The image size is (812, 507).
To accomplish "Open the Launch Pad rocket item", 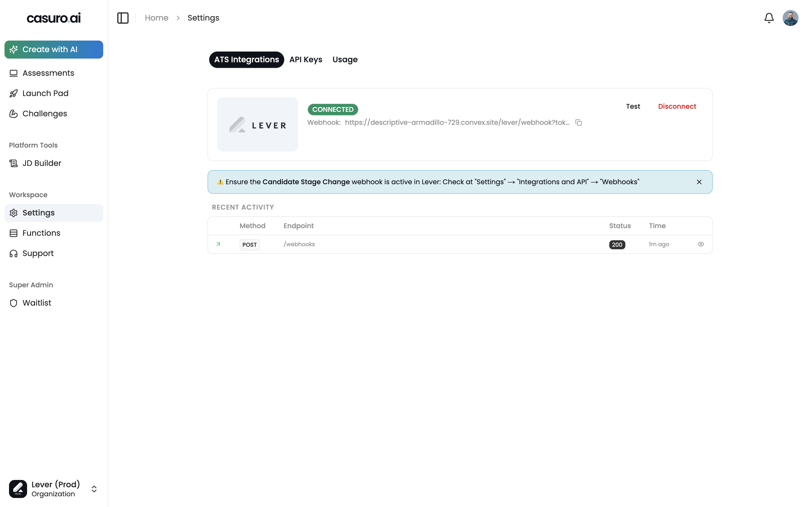I will [x=45, y=93].
